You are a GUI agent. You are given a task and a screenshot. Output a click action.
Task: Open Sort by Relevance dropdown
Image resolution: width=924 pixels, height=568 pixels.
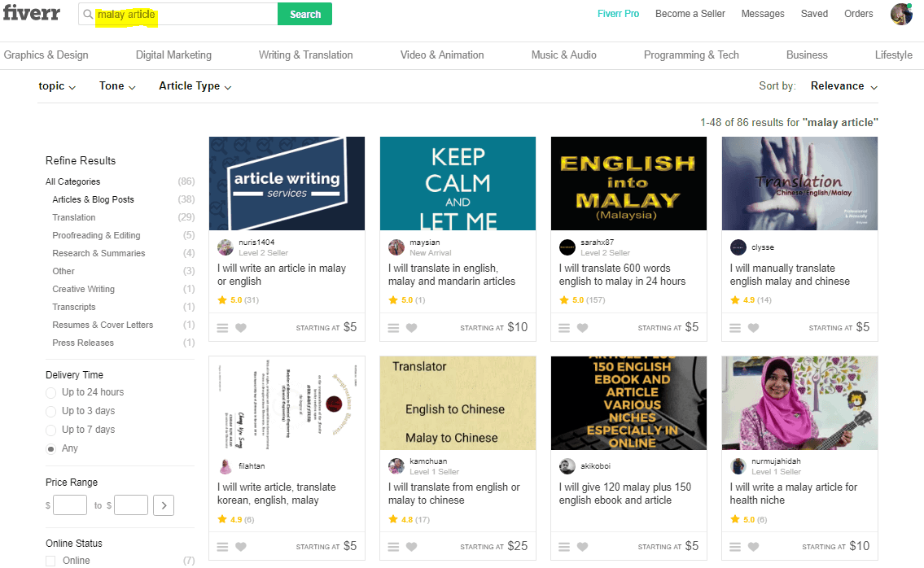843,86
